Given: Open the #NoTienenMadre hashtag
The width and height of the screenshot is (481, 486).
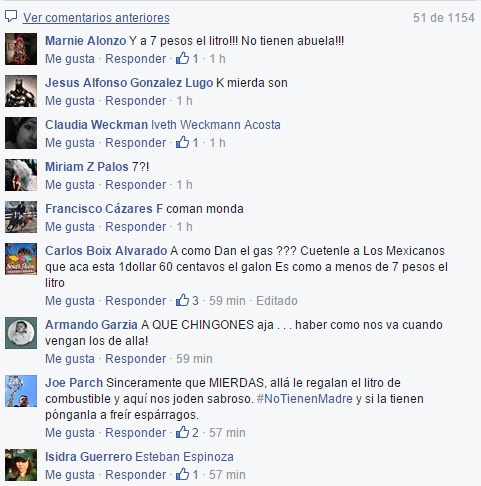Looking at the screenshot, I should tap(305, 399).
